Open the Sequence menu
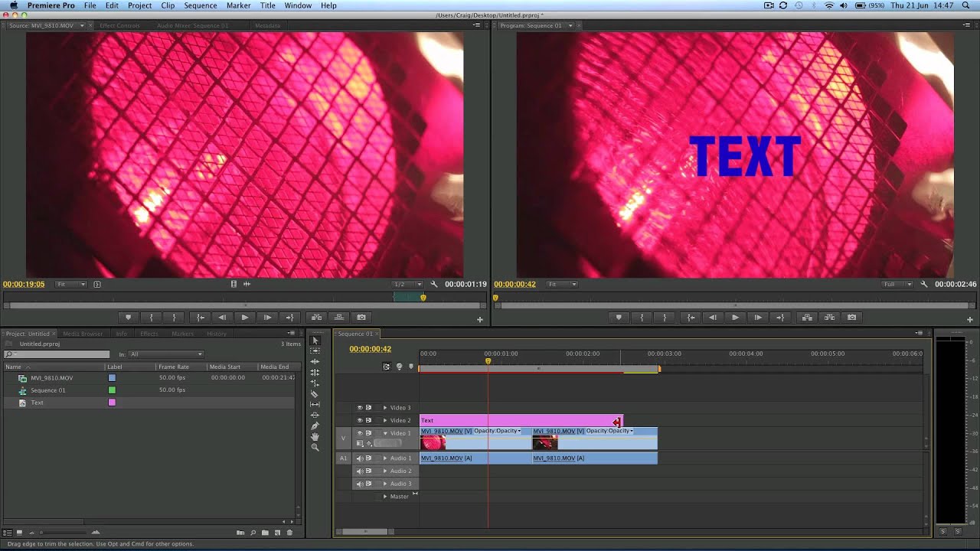The height and width of the screenshot is (551, 980). (200, 5)
